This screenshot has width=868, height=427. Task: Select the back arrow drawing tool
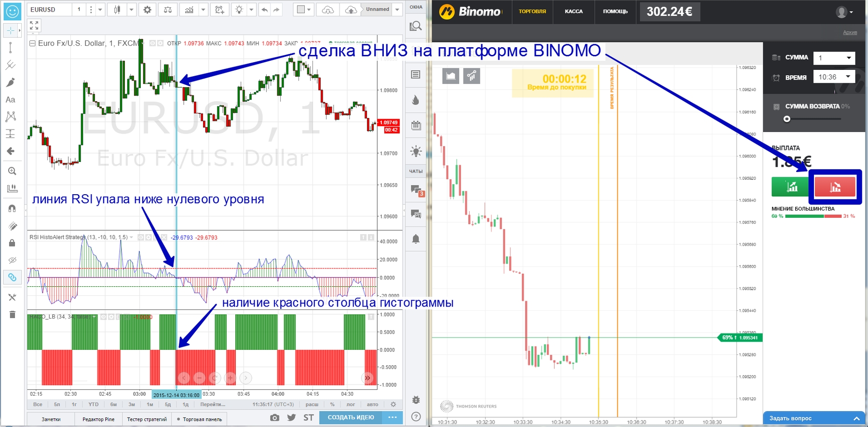pos(11,151)
